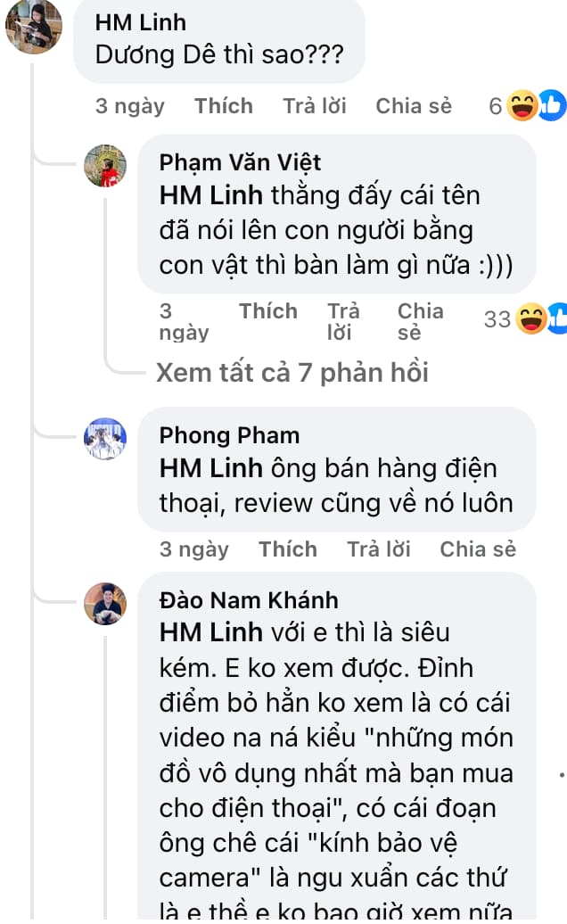Open Đào Nam Khánh's avatar
Image resolution: width=567 pixels, height=924 pixels.
pos(105,604)
